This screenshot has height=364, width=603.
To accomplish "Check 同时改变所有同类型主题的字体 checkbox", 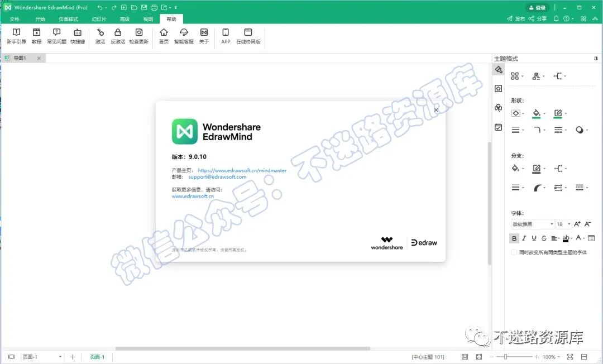I will (514, 252).
